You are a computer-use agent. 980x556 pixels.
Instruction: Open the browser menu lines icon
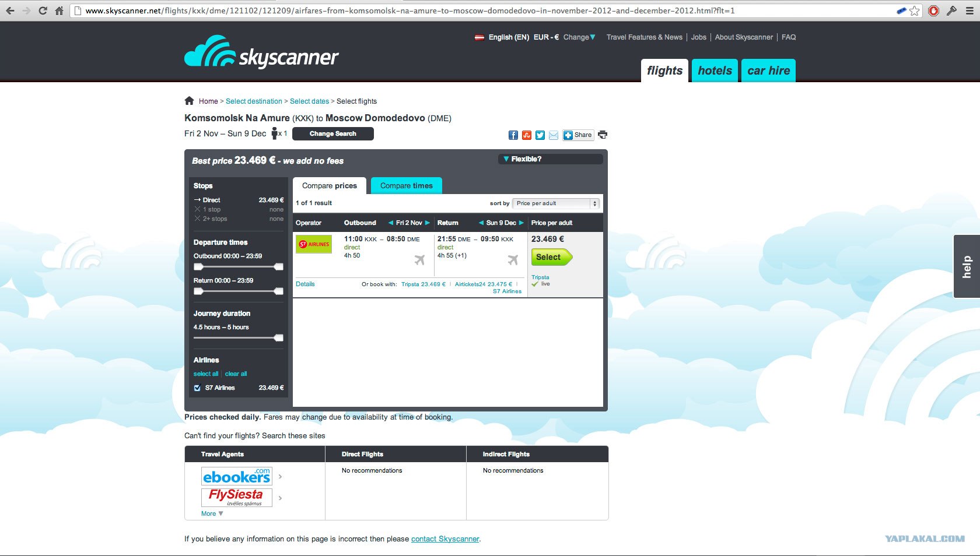point(970,10)
